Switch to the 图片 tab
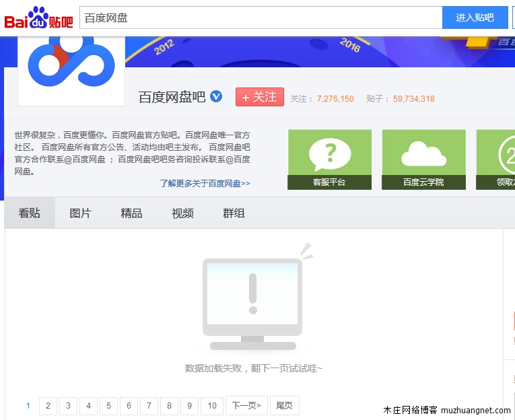The height and width of the screenshot is (420, 515). [x=80, y=213]
